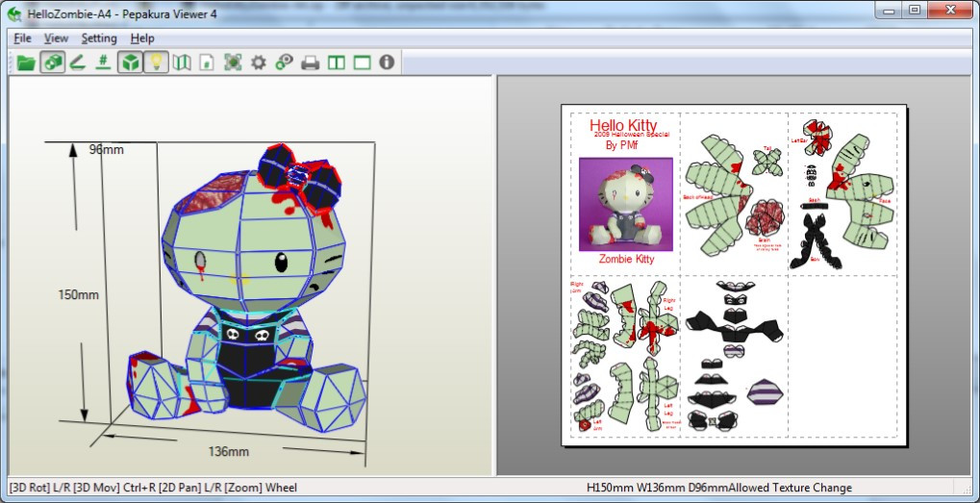Open the Setting menu
Viewport: 980px width, 503px height.
point(99,38)
